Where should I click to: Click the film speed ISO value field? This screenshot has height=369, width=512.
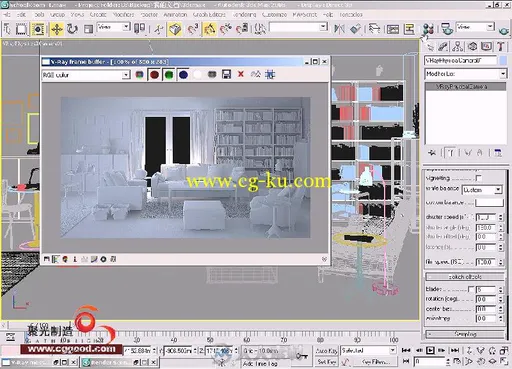pyautogui.click(x=487, y=262)
